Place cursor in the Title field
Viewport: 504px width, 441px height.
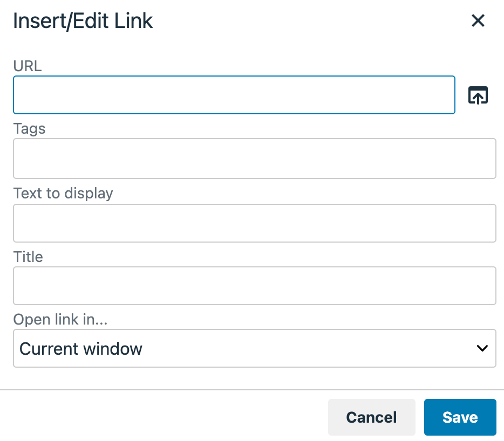(x=254, y=286)
